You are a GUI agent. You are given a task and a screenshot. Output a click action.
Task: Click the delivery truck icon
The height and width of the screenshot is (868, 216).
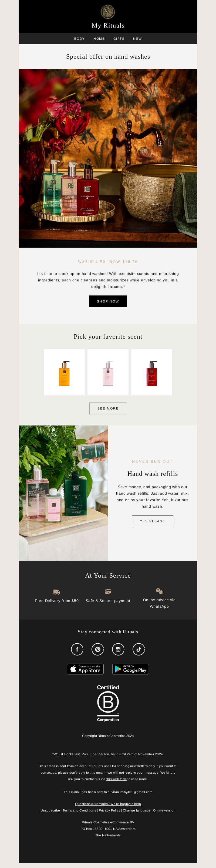56,592
